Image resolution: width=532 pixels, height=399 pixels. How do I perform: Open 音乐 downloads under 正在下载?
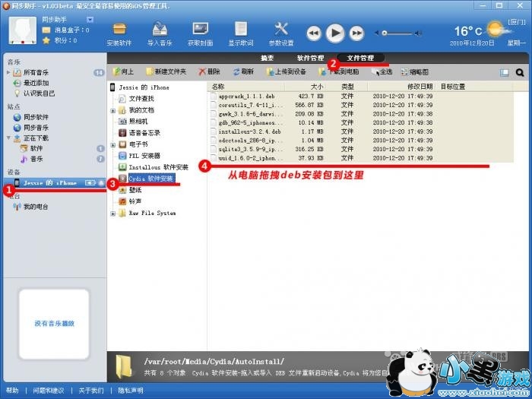[36, 159]
